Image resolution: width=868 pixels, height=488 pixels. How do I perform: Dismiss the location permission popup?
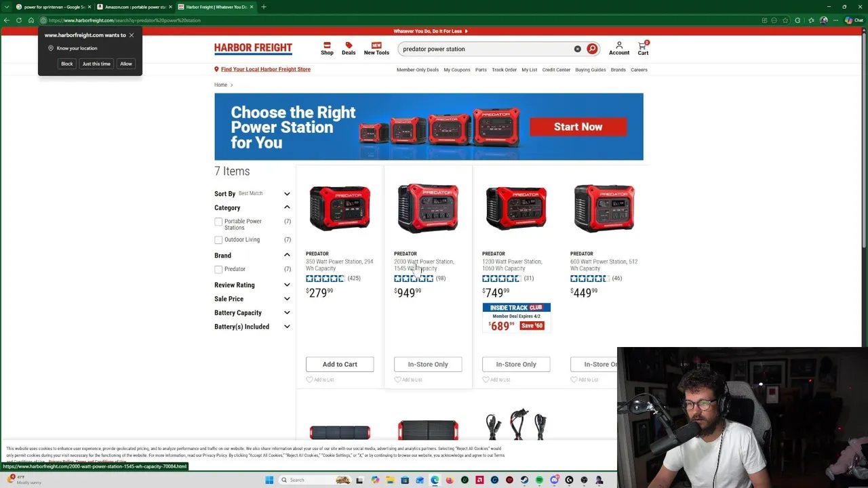click(131, 35)
